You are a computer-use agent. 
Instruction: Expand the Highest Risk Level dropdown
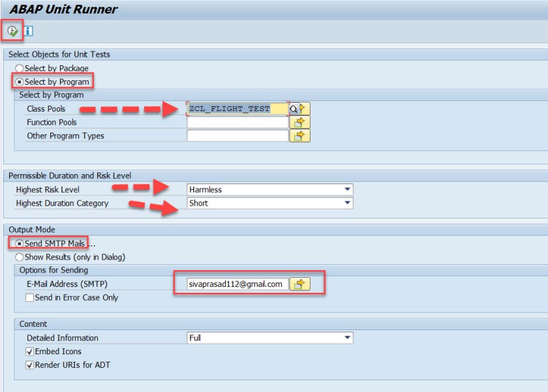pos(347,189)
